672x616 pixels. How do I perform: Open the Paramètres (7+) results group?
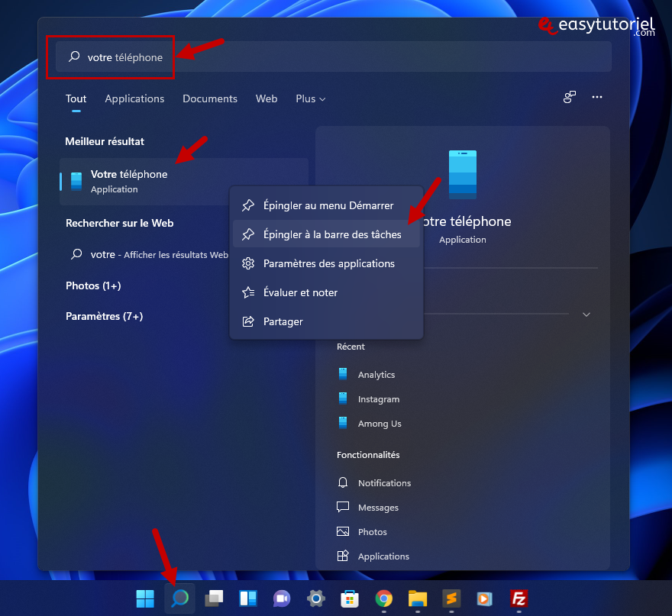(104, 316)
